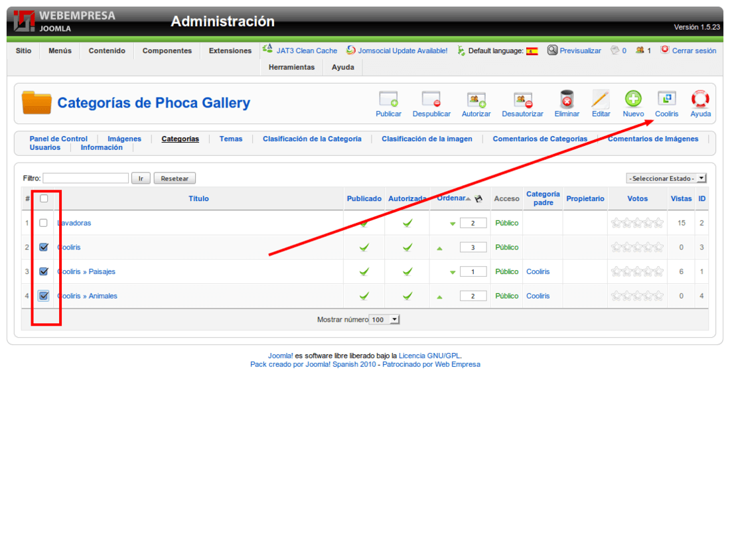This screenshot has width=730, height=560.
Task: Move Lavadoras down with green arrow
Action: 453,224
